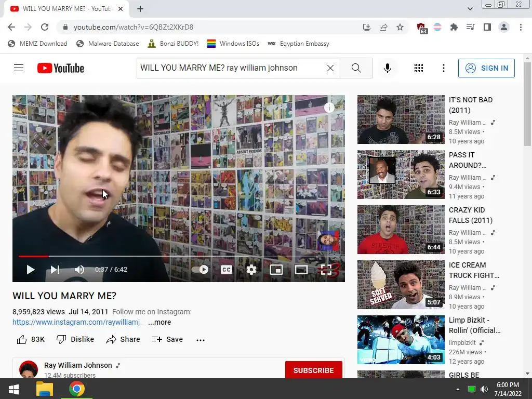The height and width of the screenshot is (399, 532).
Task: Open the Chrome extensions puzzle icon
Action: [454, 27]
